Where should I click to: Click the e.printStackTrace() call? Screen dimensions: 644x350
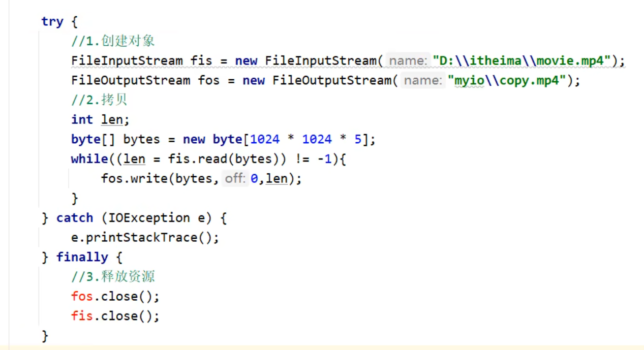145,238
